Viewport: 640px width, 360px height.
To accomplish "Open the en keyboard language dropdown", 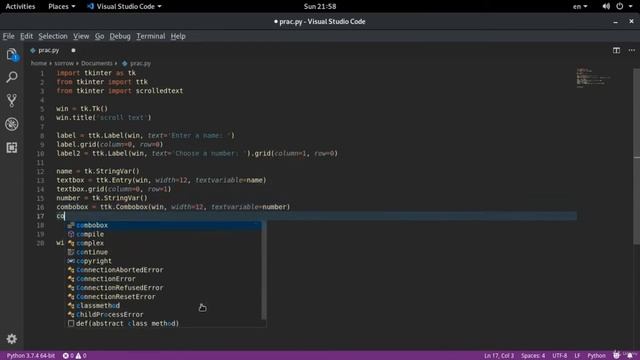I will point(580,6).
